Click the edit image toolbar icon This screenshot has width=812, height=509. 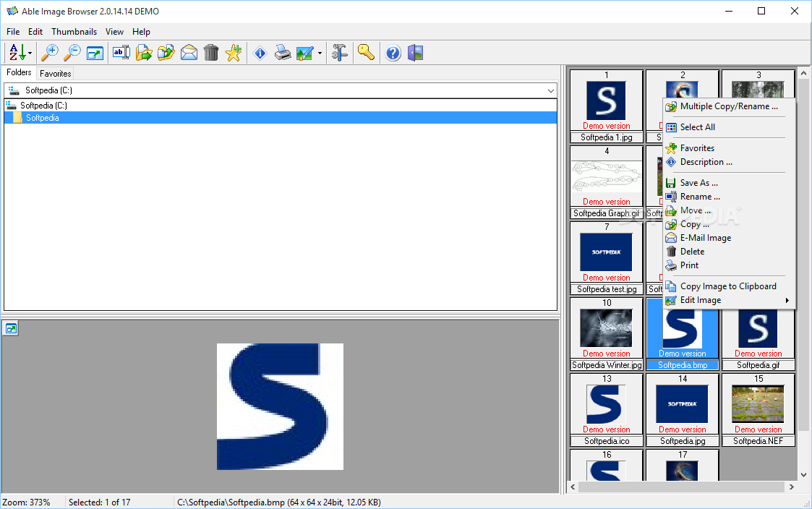point(305,53)
